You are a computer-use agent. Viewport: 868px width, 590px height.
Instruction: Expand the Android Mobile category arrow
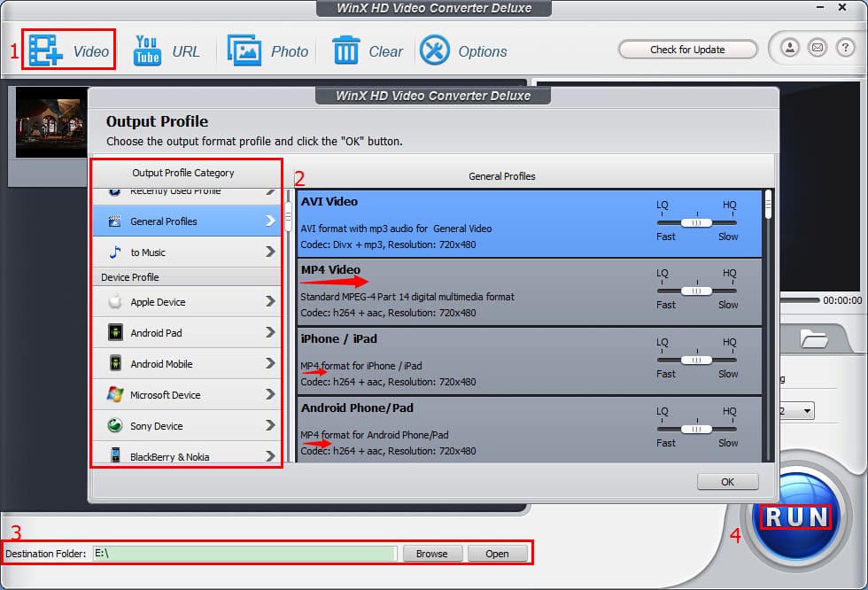[x=270, y=363]
